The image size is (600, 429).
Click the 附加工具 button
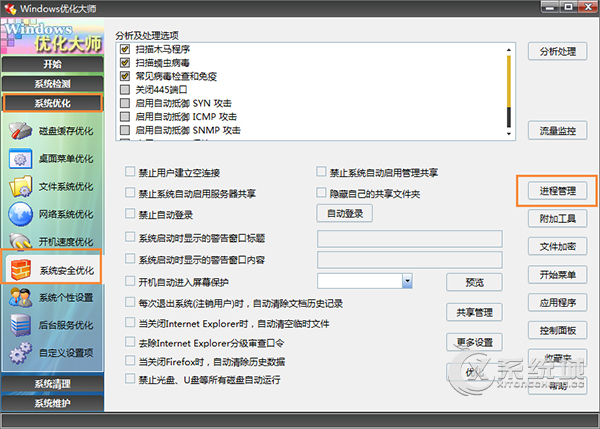pyautogui.click(x=558, y=219)
